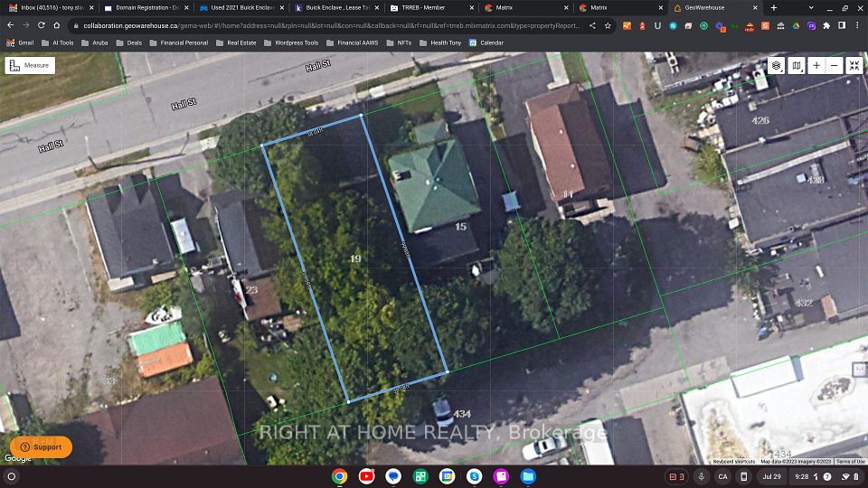Open the NFTs bookmark folder
The height and width of the screenshot is (488, 868).
point(399,42)
